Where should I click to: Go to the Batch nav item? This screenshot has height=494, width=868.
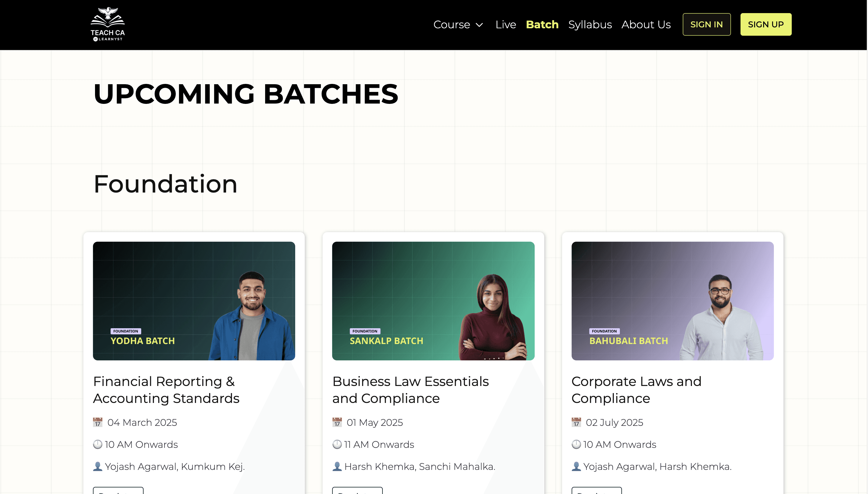542,24
